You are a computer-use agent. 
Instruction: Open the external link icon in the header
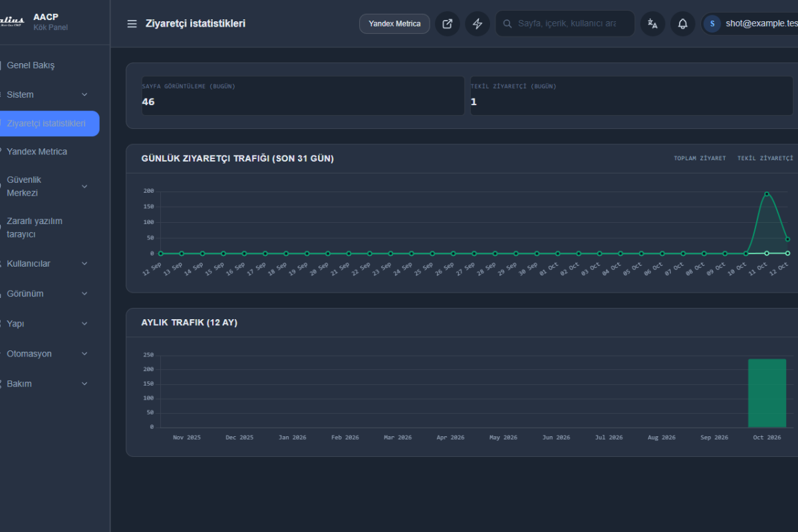pos(448,24)
